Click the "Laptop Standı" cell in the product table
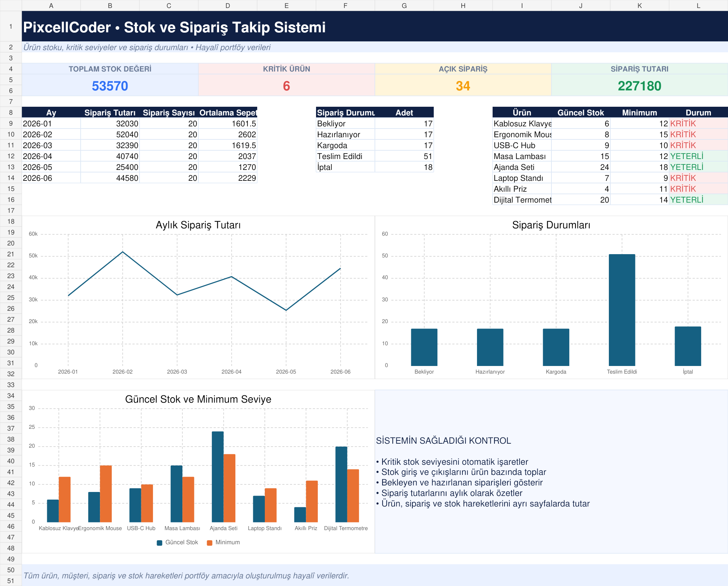Viewport: 728px width, 586px height. point(522,178)
